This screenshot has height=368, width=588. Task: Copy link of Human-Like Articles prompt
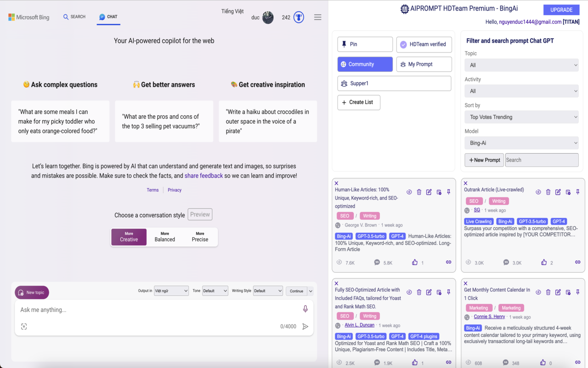click(x=448, y=262)
